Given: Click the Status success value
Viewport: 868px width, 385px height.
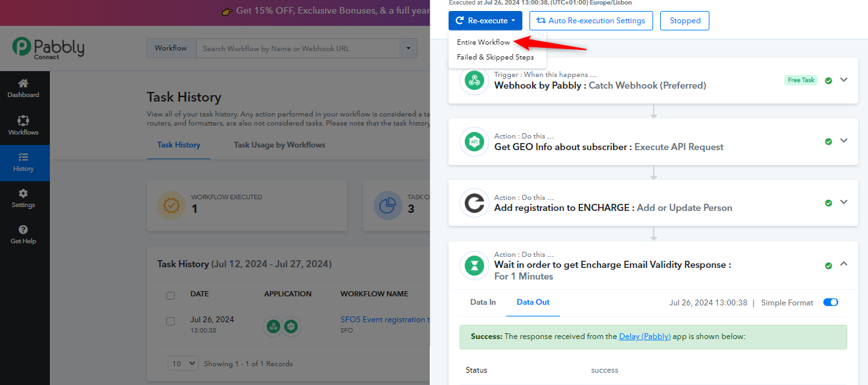Looking at the screenshot, I should click(605, 370).
